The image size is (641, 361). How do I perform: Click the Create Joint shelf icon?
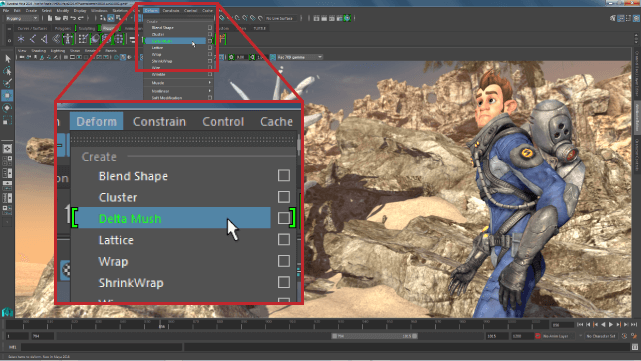pyautogui.click(x=33, y=39)
